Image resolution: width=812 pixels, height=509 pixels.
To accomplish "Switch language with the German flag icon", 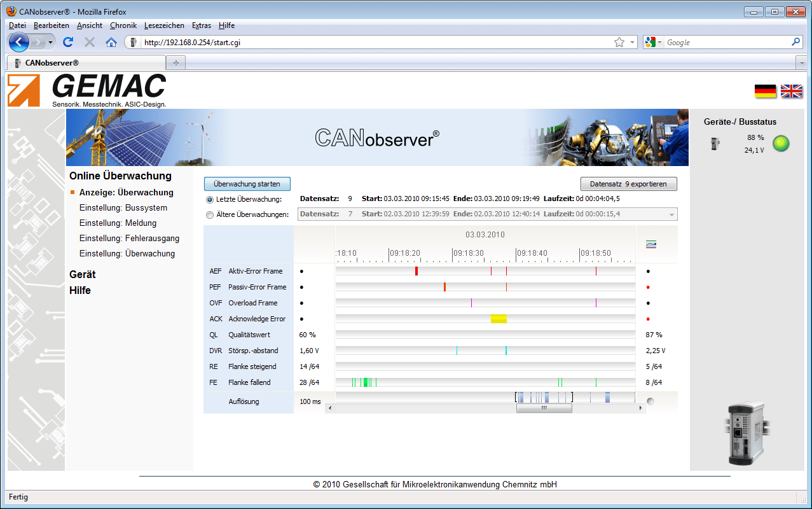I will coord(765,92).
